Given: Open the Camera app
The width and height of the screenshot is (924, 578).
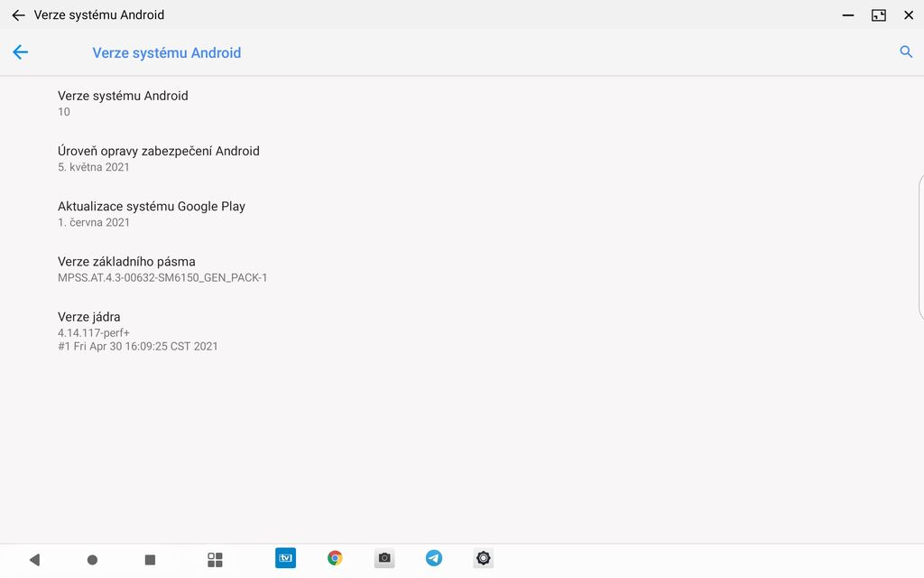Looking at the screenshot, I should point(384,558).
